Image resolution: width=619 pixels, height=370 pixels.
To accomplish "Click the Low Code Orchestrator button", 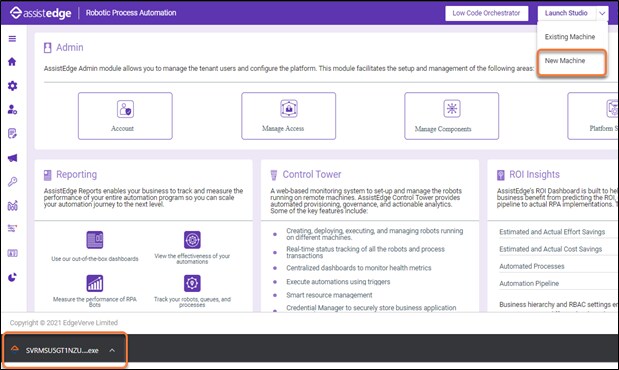I will coord(486,13).
